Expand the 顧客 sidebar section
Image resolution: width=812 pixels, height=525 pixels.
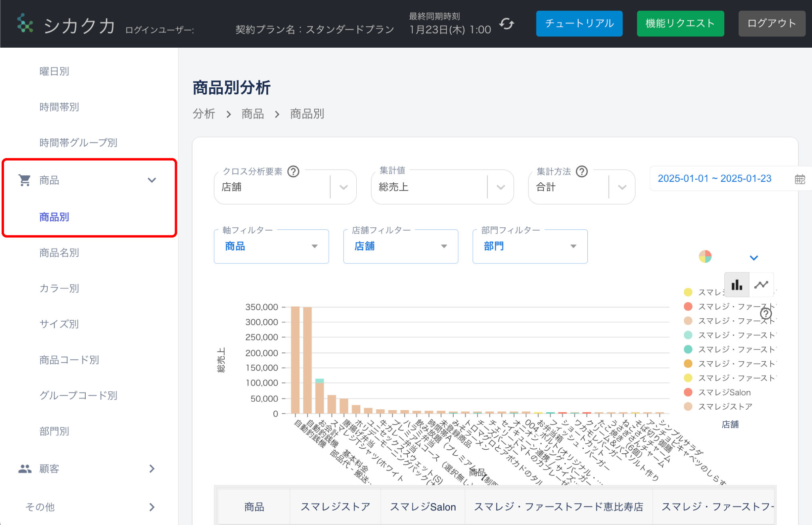pos(152,469)
